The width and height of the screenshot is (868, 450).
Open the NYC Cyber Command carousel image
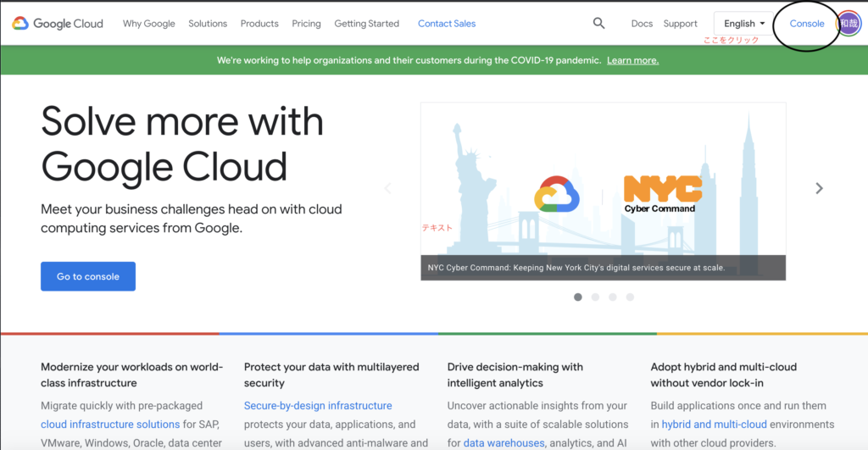tap(603, 191)
